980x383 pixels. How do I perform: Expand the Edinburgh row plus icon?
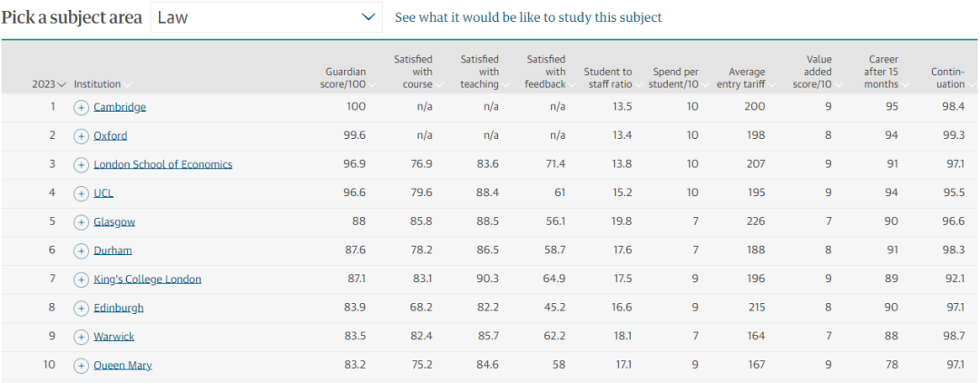point(81,308)
